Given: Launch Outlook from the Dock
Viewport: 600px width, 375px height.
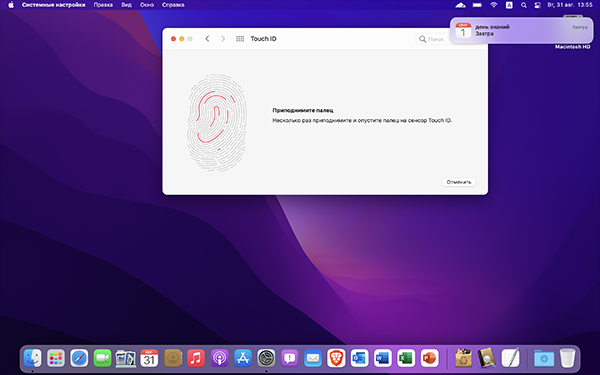Looking at the screenshot, I should click(359, 359).
